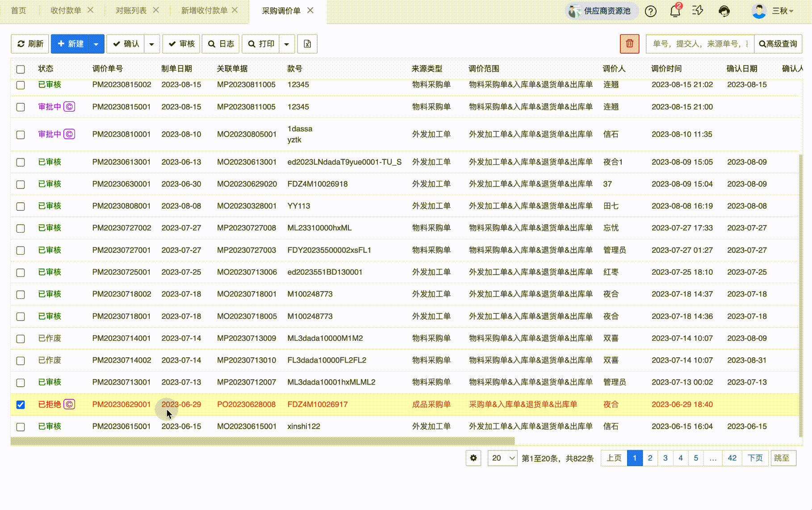Expand the 新建 dropdown arrow

pyautogui.click(x=96, y=44)
